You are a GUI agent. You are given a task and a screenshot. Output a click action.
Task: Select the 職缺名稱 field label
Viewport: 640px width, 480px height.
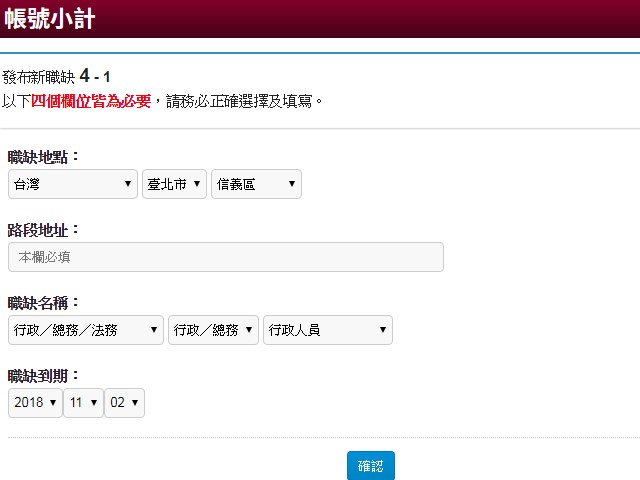(x=43, y=303)
